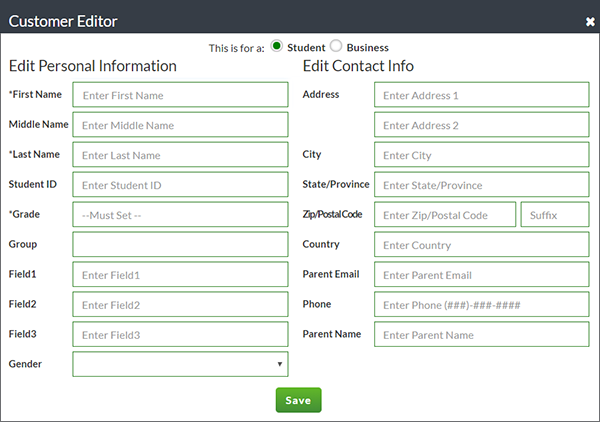Viewport: 600px width, 422px height.
Task: Select the State/Province field
Action: pos(481,185)
